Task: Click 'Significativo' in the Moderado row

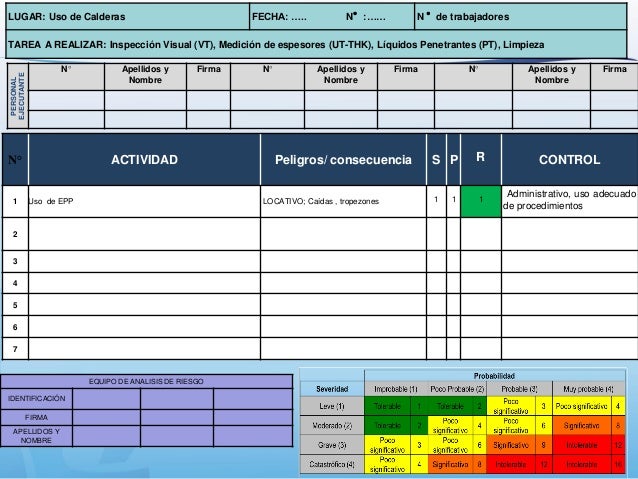Action: 582,426
